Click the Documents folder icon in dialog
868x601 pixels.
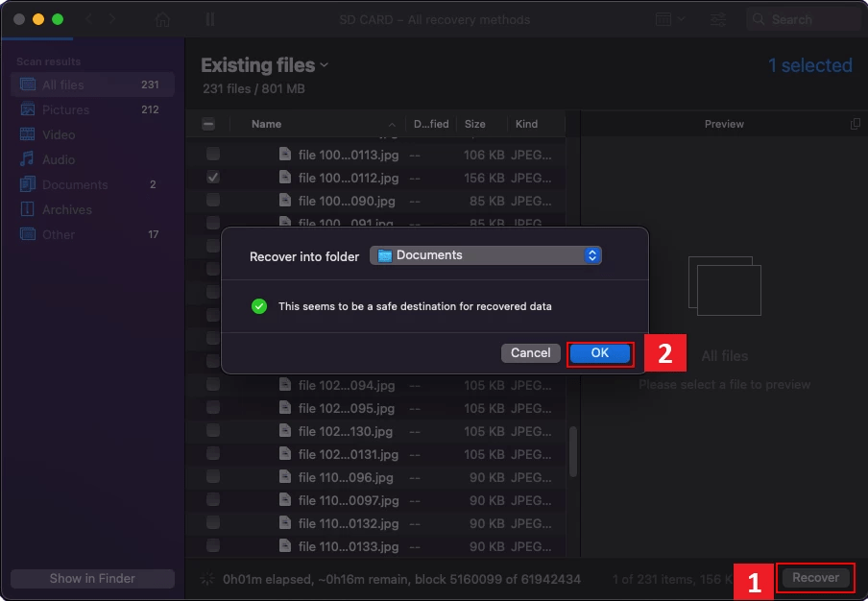click(385, 255)
